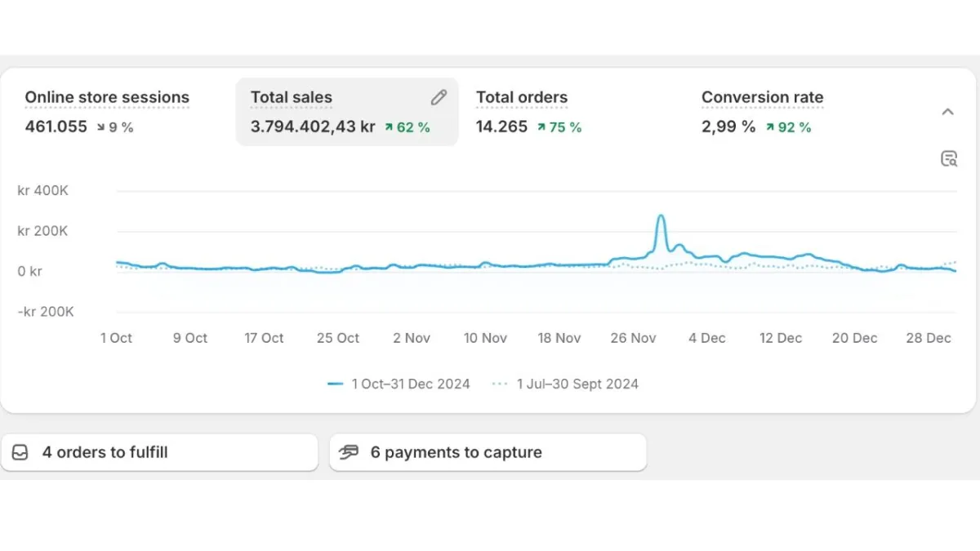
Task: Toggle the 1 Jul–30 Sept 2024 legend series
Action: tap(577, 384)
